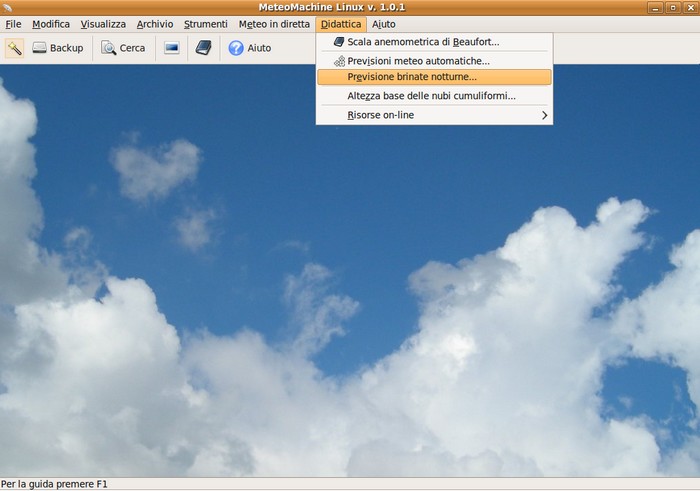This screenshot has width=700, height=491.
Task: Open the Meteo in diretta menu
Action: coord(274,24)
